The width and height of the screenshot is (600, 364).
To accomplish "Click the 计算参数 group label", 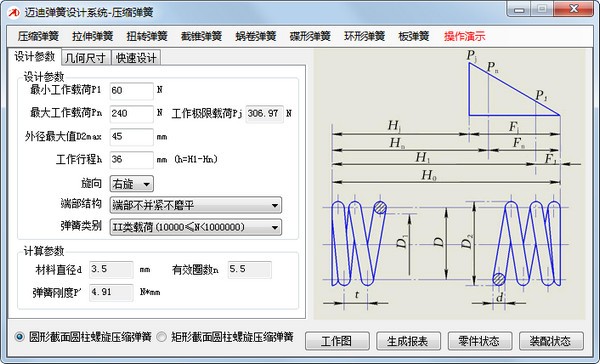I will point(44,251).
